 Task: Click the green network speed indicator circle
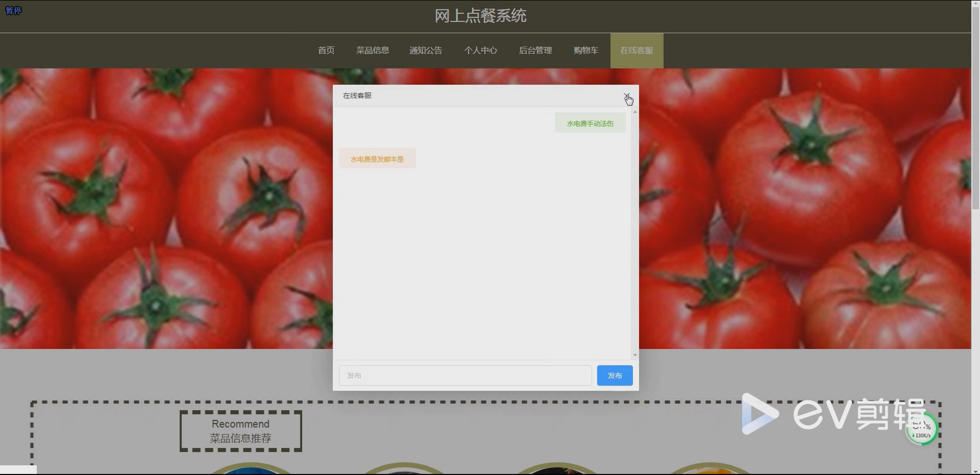922,430
